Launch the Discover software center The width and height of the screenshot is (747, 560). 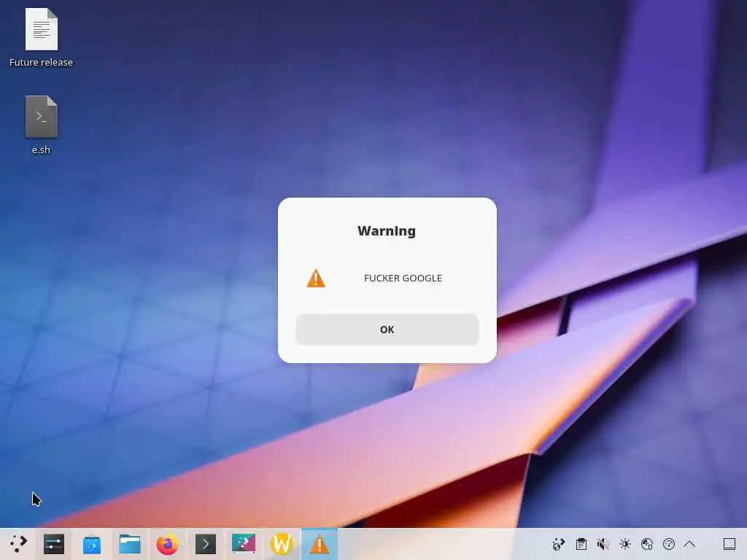(x=91, y=544)
